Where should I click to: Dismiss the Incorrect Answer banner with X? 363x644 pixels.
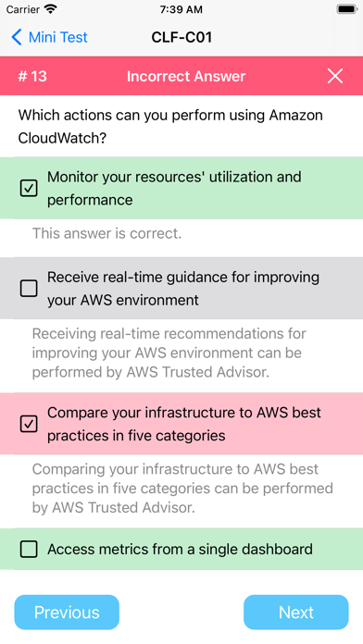click(335, 76)
